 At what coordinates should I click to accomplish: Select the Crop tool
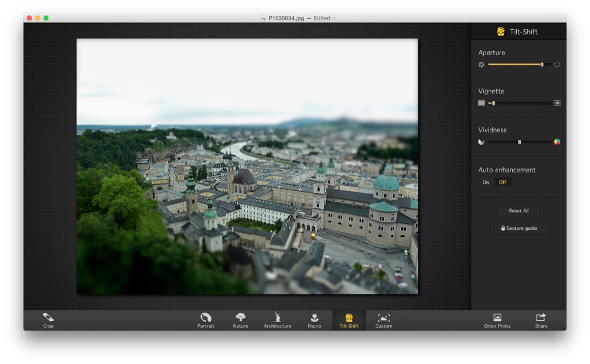pyautogui.click(x=48, y=320)
